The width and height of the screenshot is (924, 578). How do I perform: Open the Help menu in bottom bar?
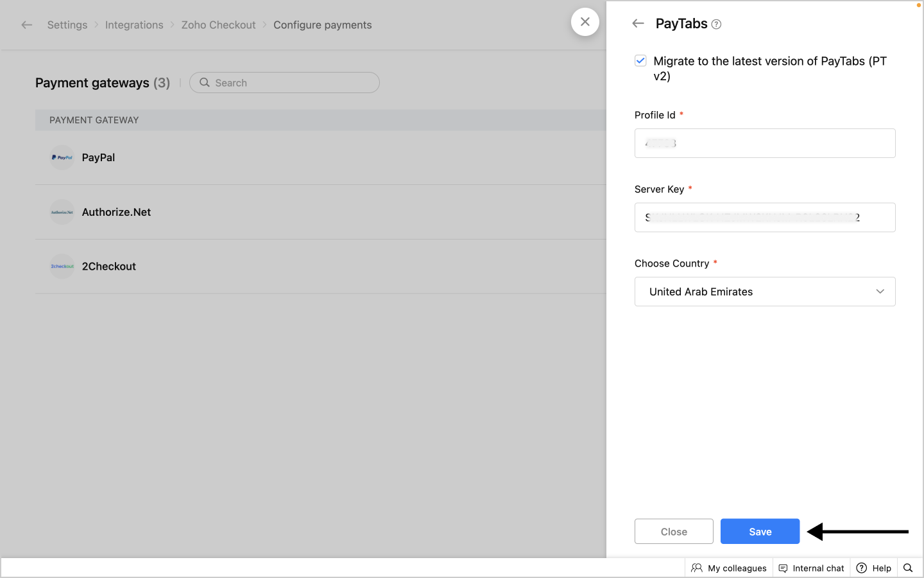click(874, 568)
